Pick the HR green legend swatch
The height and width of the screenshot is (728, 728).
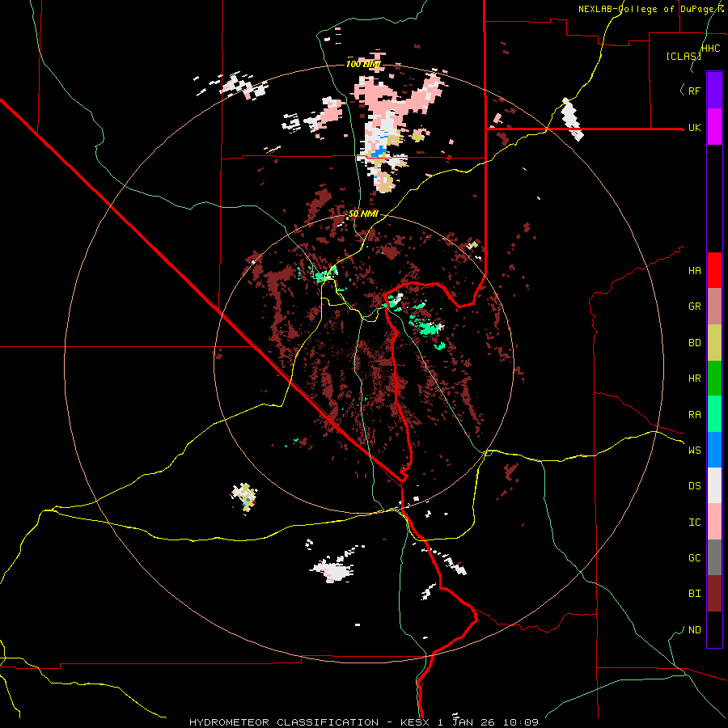tap(714, 379)
